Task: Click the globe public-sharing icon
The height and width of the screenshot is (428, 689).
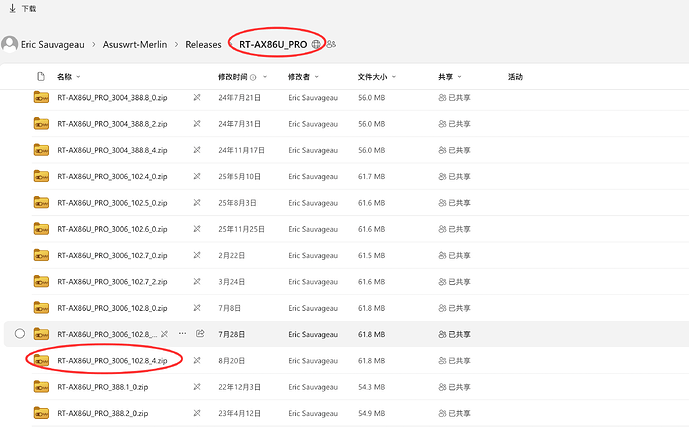Action: [316, 44]
